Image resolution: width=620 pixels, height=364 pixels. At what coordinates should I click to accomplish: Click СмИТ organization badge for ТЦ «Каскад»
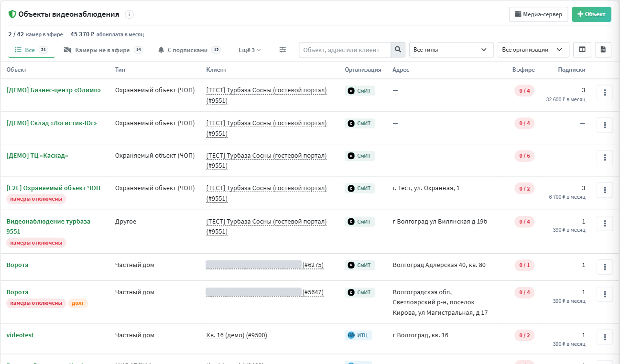359,156
